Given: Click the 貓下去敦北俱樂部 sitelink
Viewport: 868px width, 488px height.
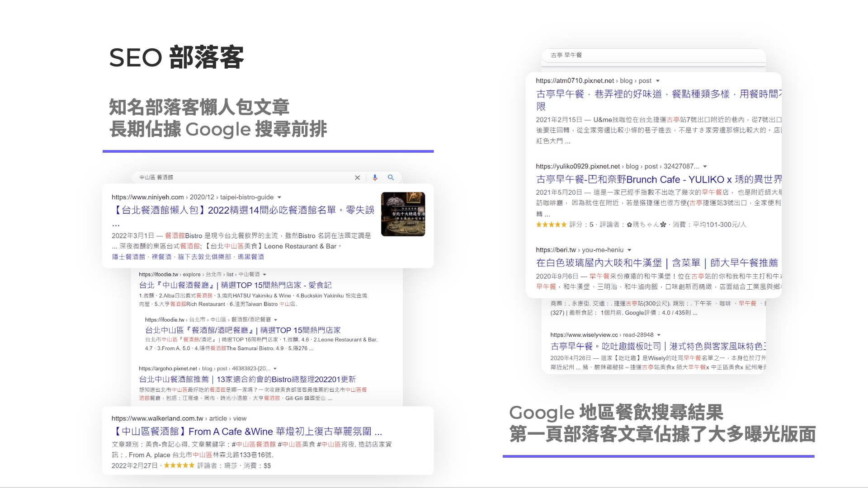Looking at the screenshot, I should coord(205,257).
